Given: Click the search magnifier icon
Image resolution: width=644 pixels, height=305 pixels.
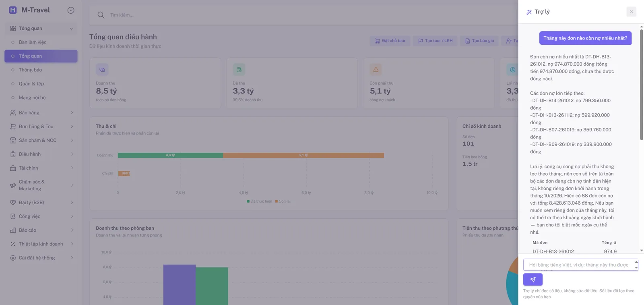Looking at the screenshot, I should 101,15.
